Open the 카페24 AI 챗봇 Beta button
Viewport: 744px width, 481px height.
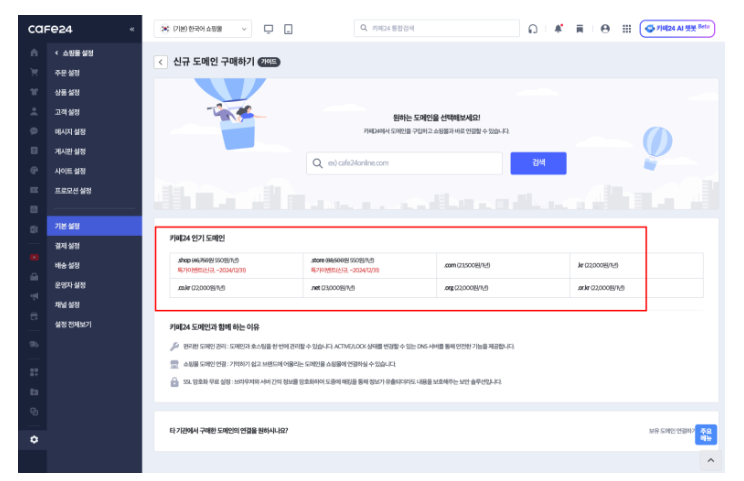(677, 28)
